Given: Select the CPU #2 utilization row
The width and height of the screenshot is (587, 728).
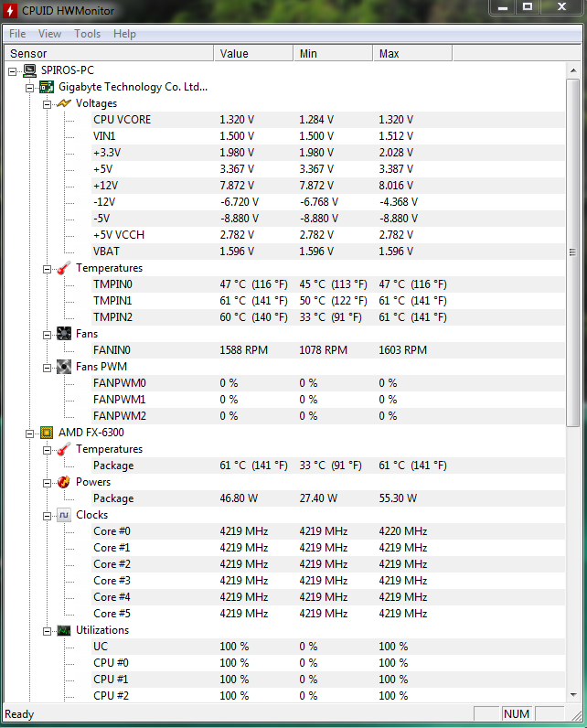Looking at the screenshot, I should click(x=328, y=696).
